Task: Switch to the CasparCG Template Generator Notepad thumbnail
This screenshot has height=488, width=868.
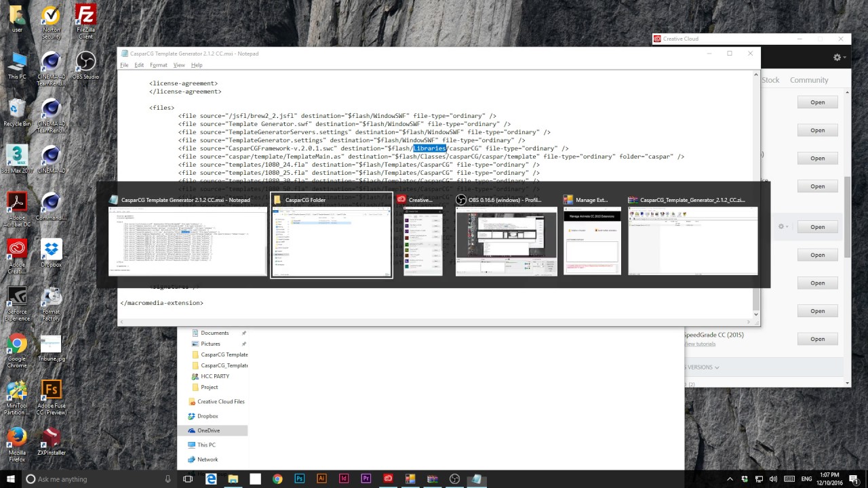Action: 188,235
